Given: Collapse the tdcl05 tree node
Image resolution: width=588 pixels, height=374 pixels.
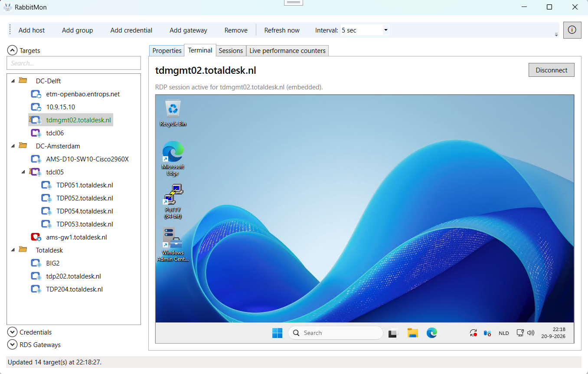Looking at the screenshot, I should [23, 172].
